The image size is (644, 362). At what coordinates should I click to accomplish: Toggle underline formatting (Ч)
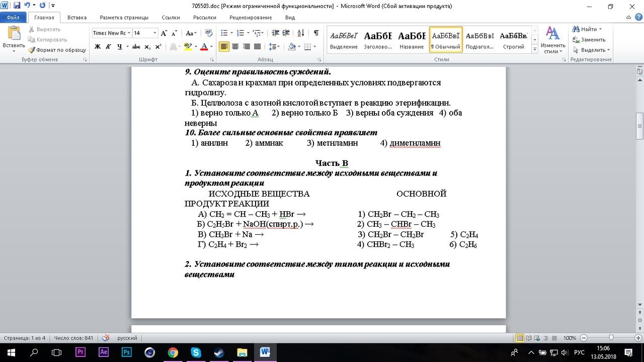[119, 47]
